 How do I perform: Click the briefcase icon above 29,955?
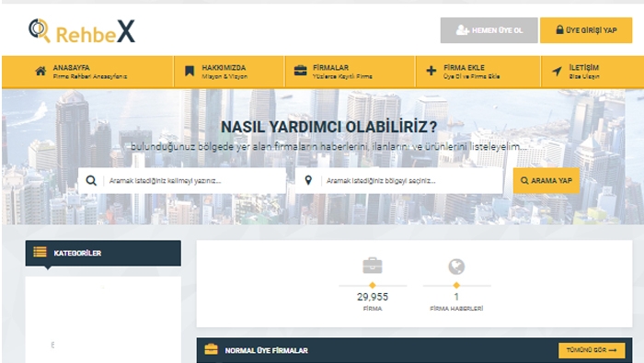[x=373, y=266]
